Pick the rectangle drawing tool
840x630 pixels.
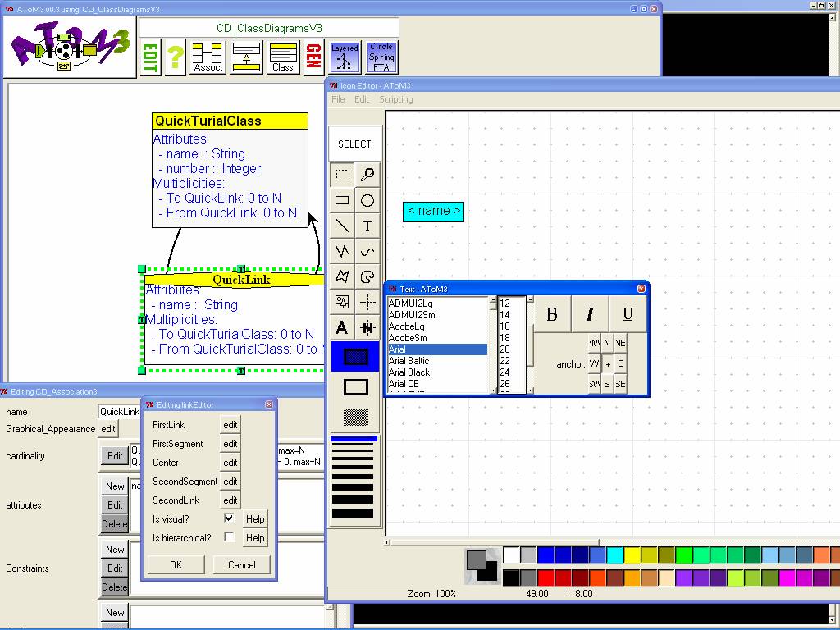(342, 200)
